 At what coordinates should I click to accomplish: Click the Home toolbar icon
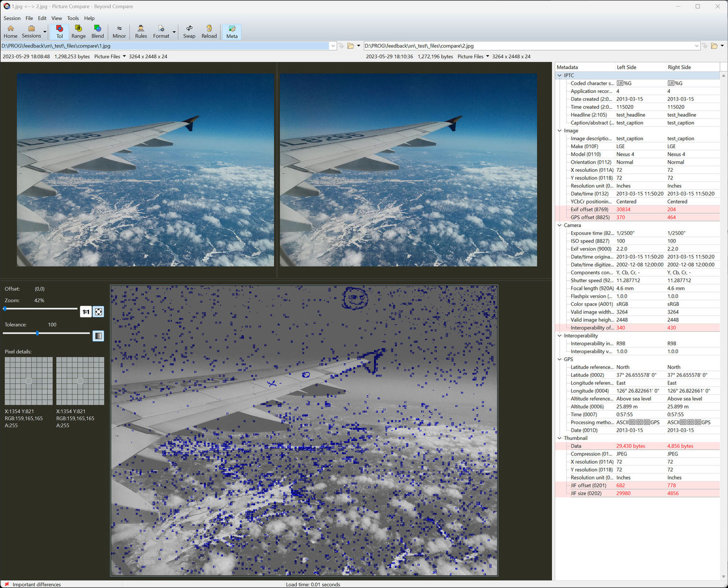[x=10, y=32]
